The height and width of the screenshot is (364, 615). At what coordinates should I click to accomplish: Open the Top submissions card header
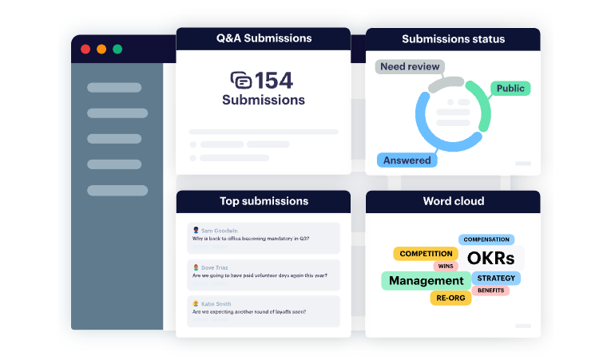[x=264, y=201]
